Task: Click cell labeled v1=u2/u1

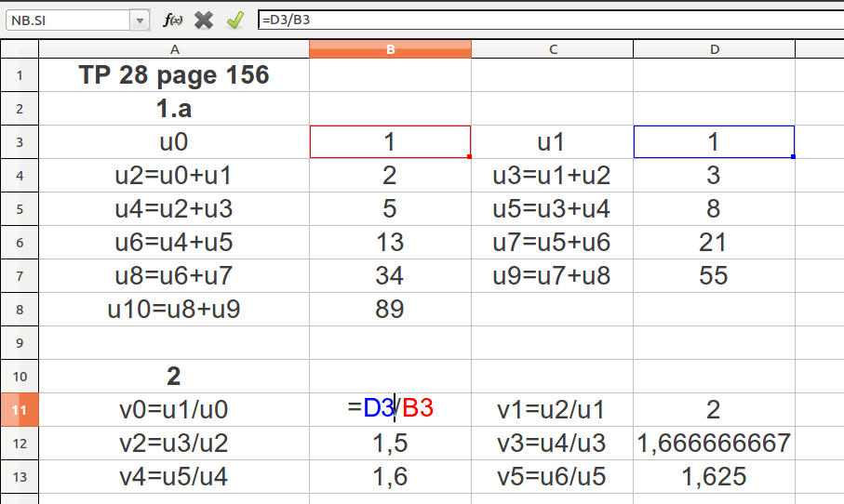Action: click(552, 409)
